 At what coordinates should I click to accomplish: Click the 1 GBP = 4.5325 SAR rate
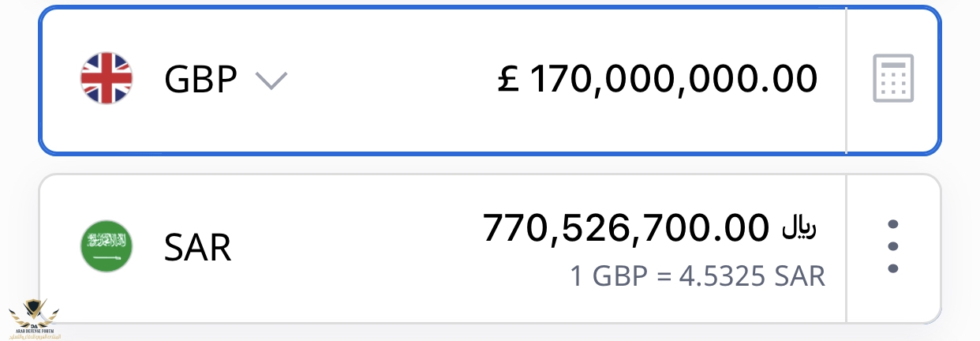[x=697, y=276]
